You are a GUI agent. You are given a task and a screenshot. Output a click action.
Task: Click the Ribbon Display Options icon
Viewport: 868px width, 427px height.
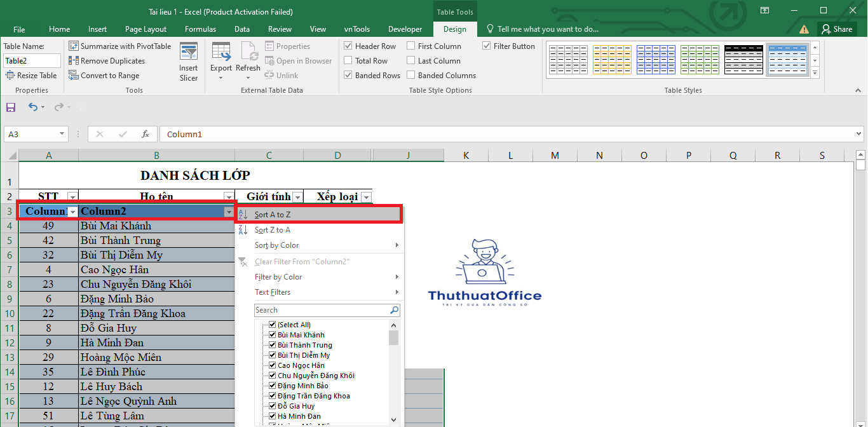764,10
